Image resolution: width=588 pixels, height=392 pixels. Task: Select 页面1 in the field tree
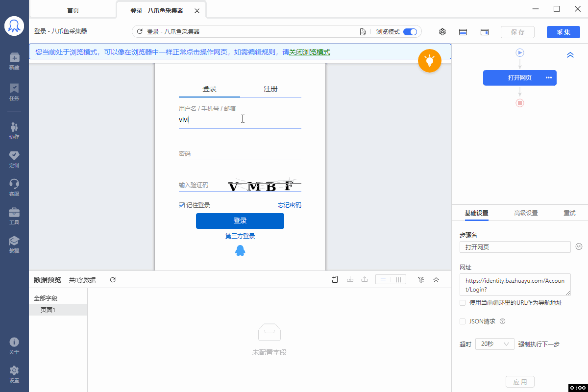(58, 310)
